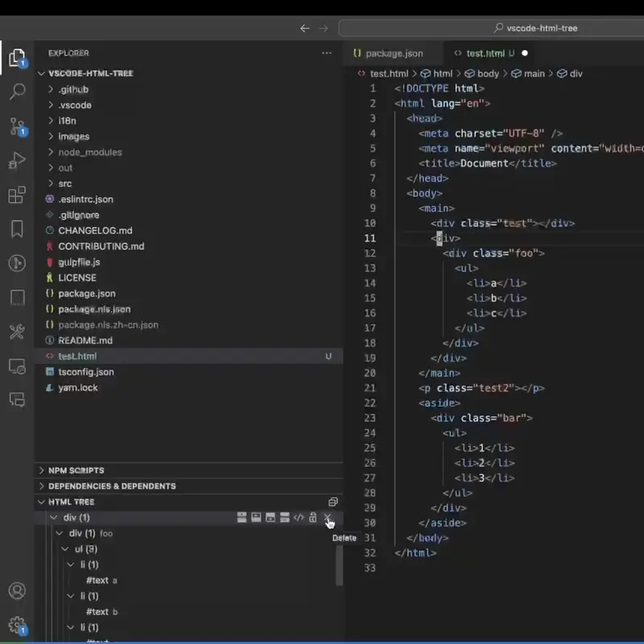
Task: Delete the div (1) node with X icon
Action: (x=328, y=518)
